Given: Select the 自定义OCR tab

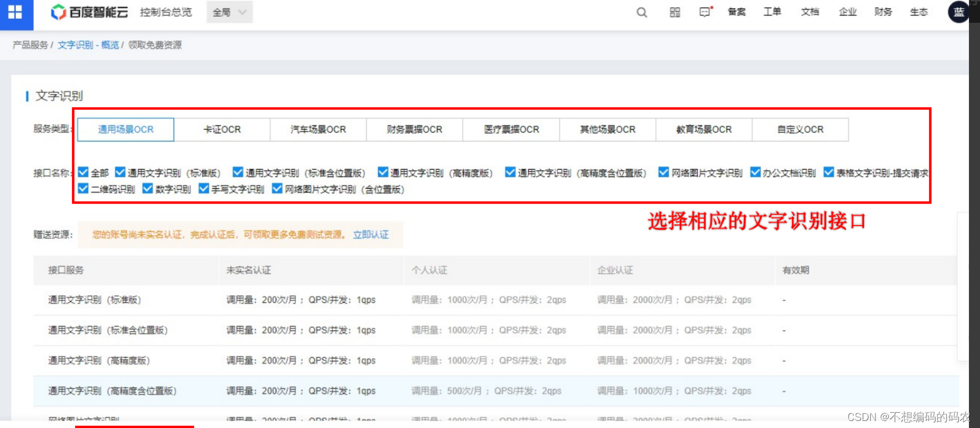Looking at the screenshot, I should (x=801, y=129).
